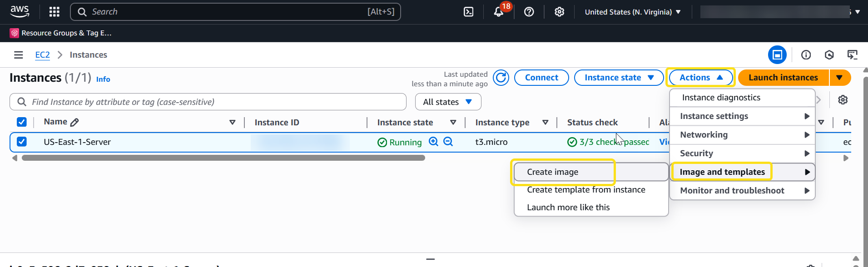Edit Name column with pencil icon
The width and height of the screenshot is (868, 267).
(75, 122)
